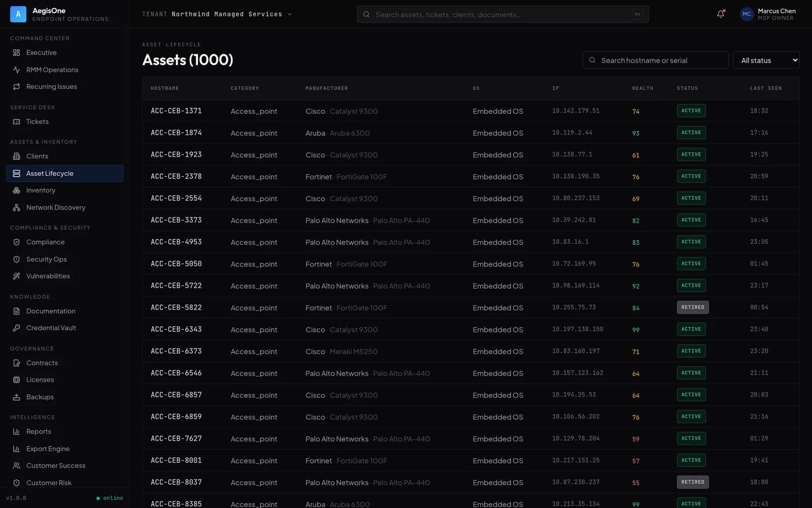Expand the Northwind Managed Services tenant selector
812x508 pixels.
(x=217, y=14)
